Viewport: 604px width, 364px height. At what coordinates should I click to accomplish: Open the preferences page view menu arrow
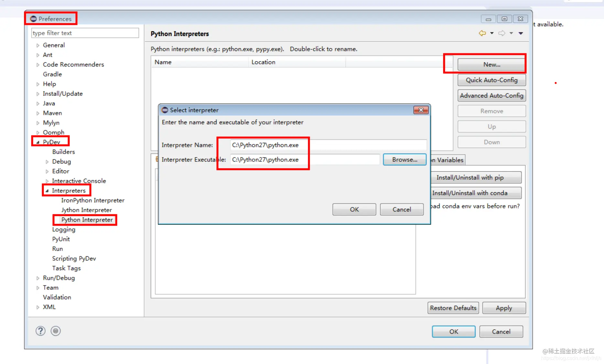[521, 33]
